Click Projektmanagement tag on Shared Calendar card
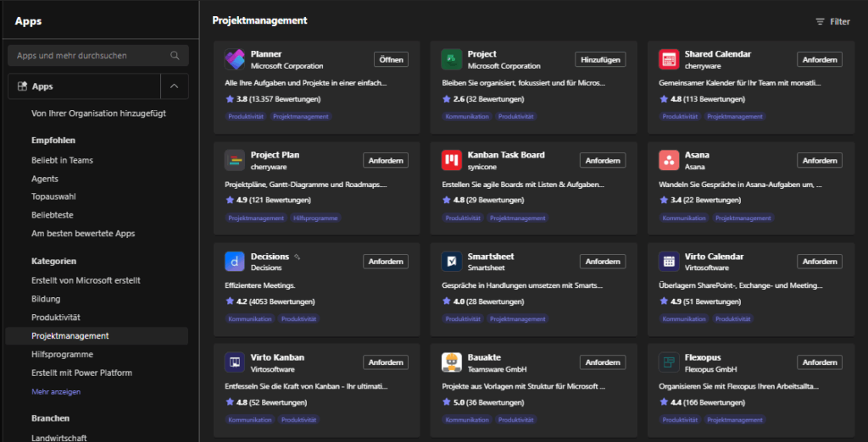Viewport: 868px width, 442px height. 735,117
